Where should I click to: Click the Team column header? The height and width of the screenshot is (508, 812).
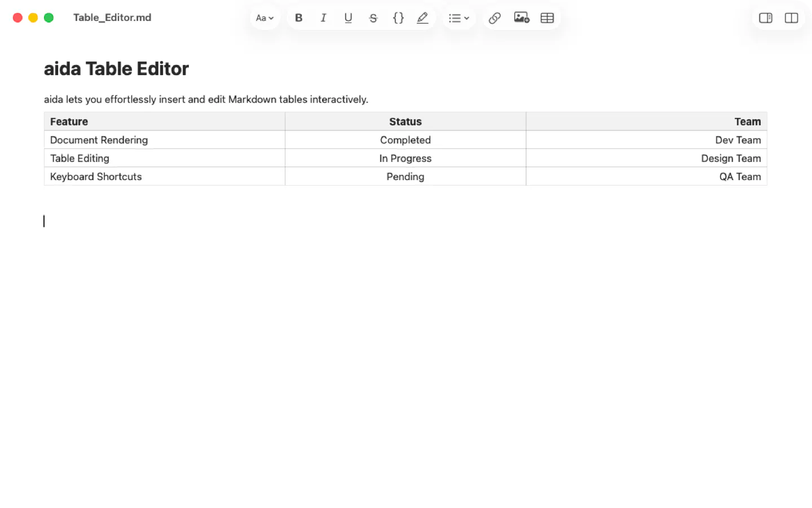pyautogui.click(x=646, y=121)
